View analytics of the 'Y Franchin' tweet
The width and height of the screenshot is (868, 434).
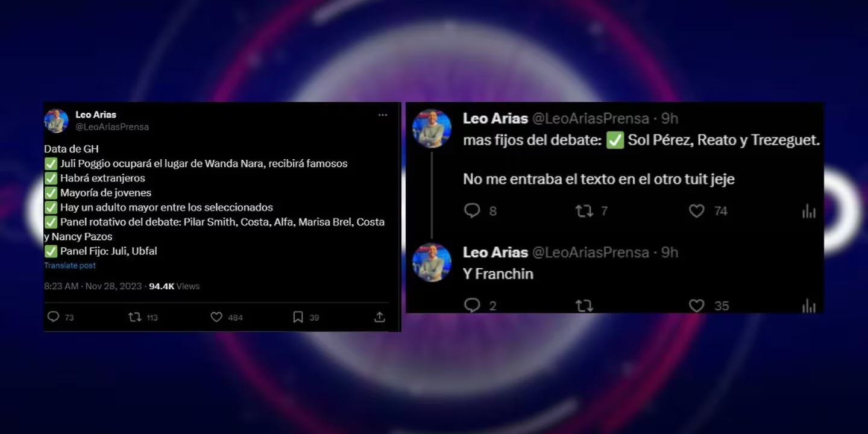tap(809, 306)
